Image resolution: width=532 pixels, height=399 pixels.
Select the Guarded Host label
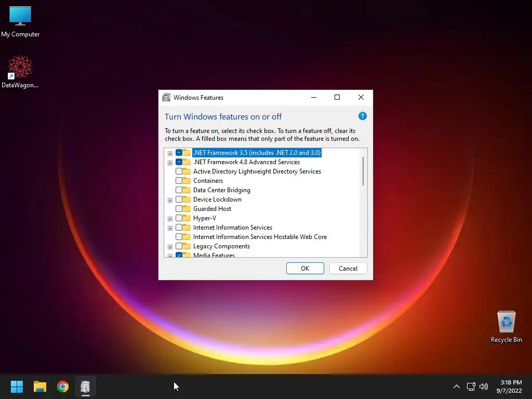tap(212, 209)
